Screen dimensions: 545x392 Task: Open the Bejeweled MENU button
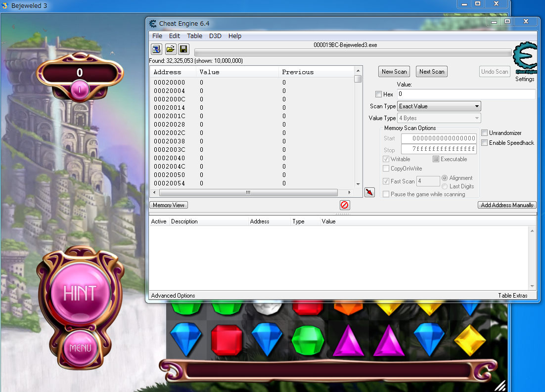point(80,348)
